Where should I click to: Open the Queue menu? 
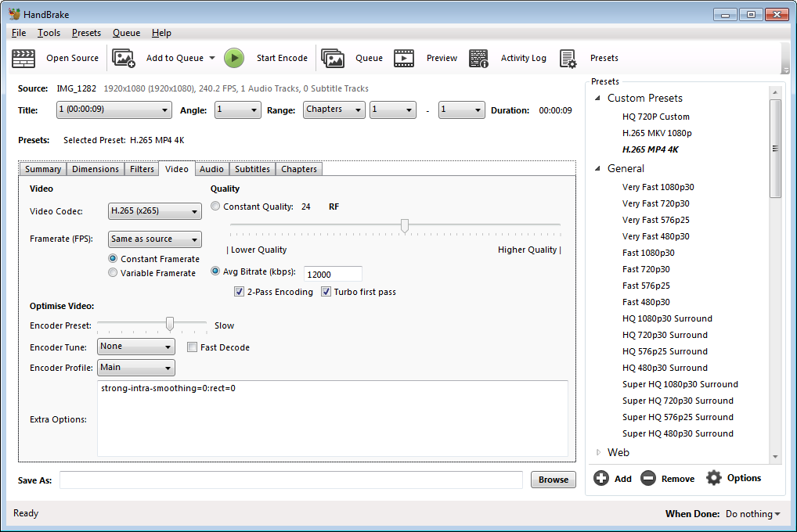coord(126,33)
